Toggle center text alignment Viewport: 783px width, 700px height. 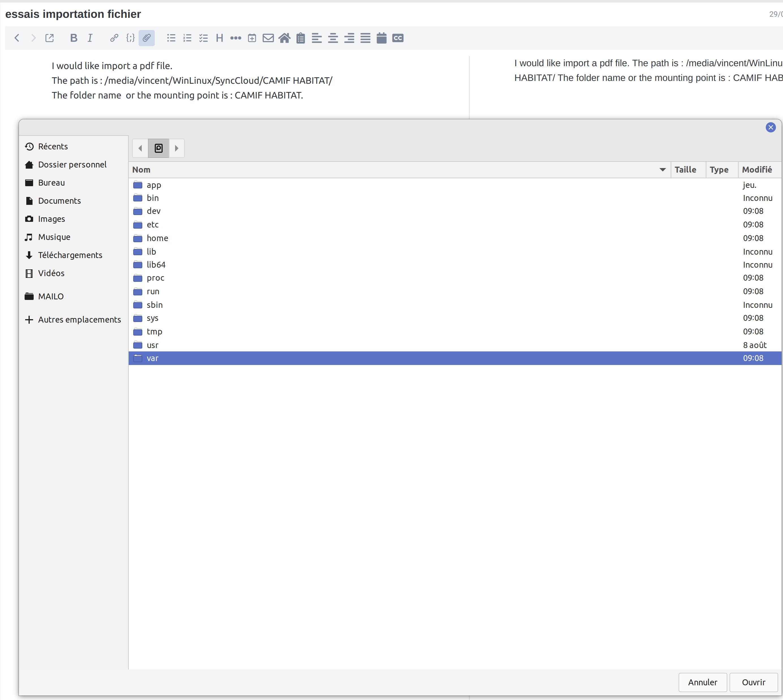pyautogui.click(x=333, y=38)
